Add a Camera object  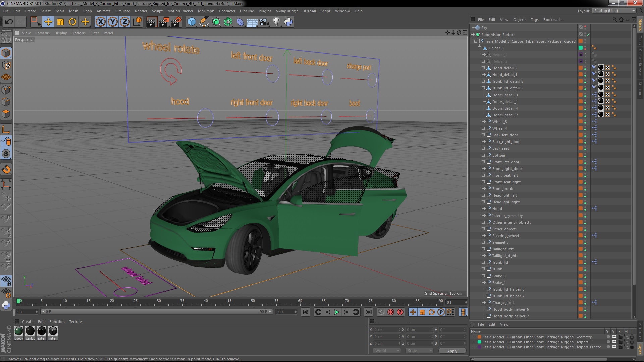click(264, 22)
